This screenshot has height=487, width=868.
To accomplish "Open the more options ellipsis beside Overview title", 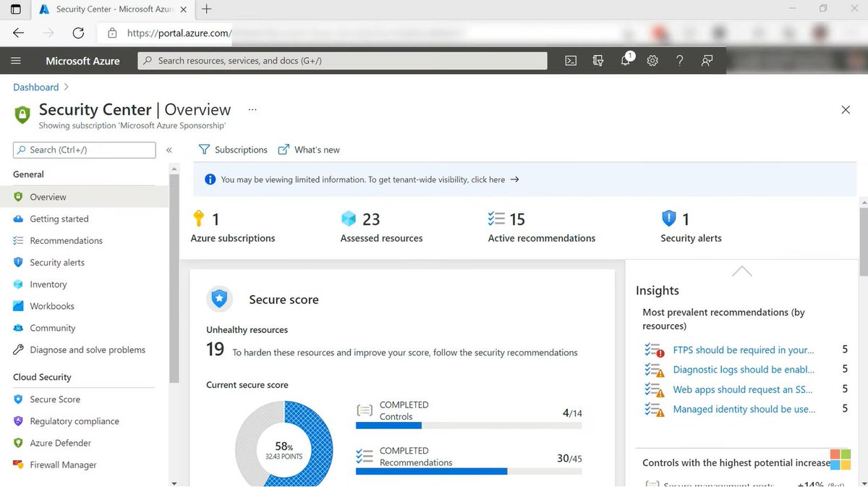I will (252, 109).
